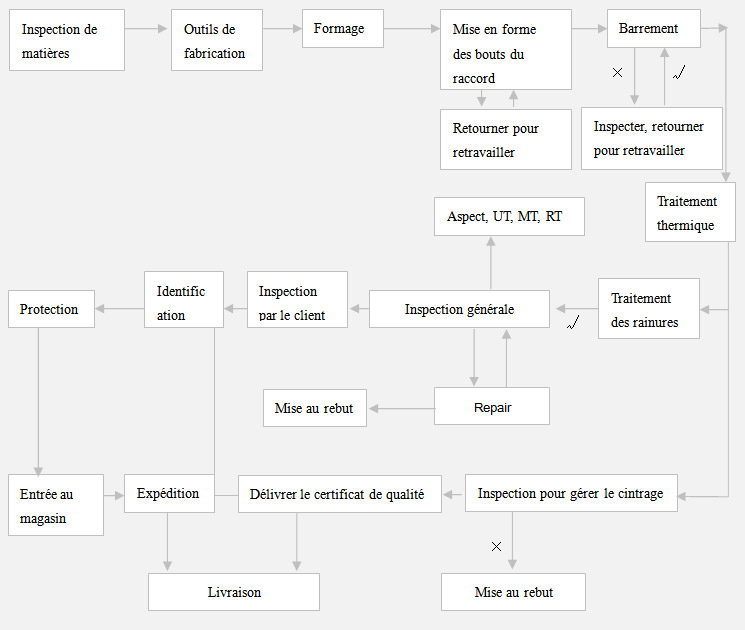745x630 pixels.
Task: Click the 'Inspection générale' box
Action: 460,309
